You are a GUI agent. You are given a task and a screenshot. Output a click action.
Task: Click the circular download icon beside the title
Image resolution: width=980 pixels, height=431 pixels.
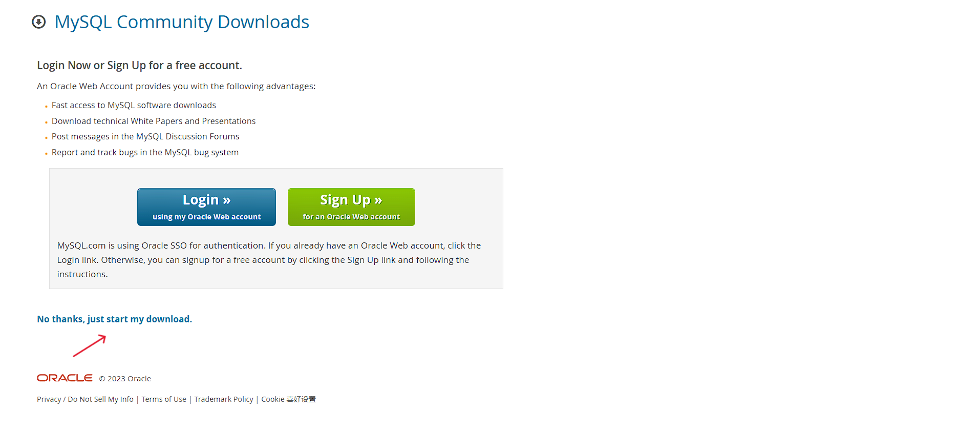pyautogui.click(x=39, y=22)
